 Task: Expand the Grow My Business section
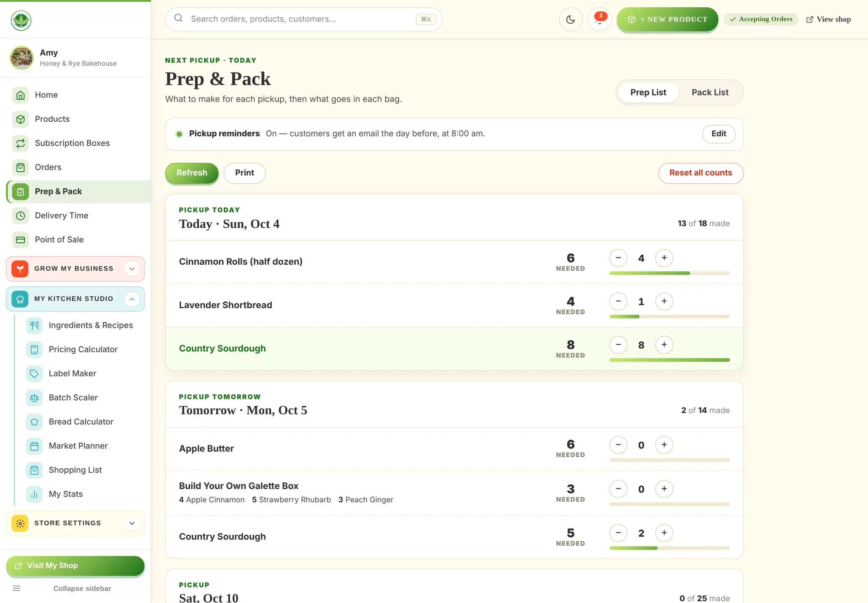(75, 269)
